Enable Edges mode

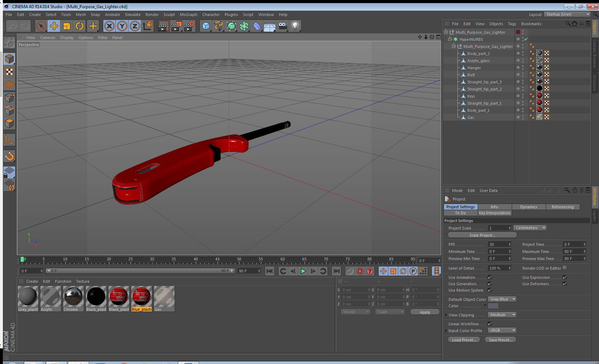click(x=9, y=110)
